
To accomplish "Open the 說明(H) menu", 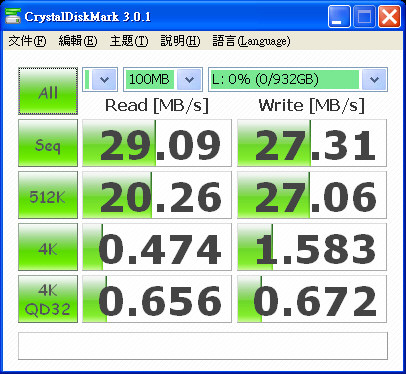I will [x=180, y=41].
